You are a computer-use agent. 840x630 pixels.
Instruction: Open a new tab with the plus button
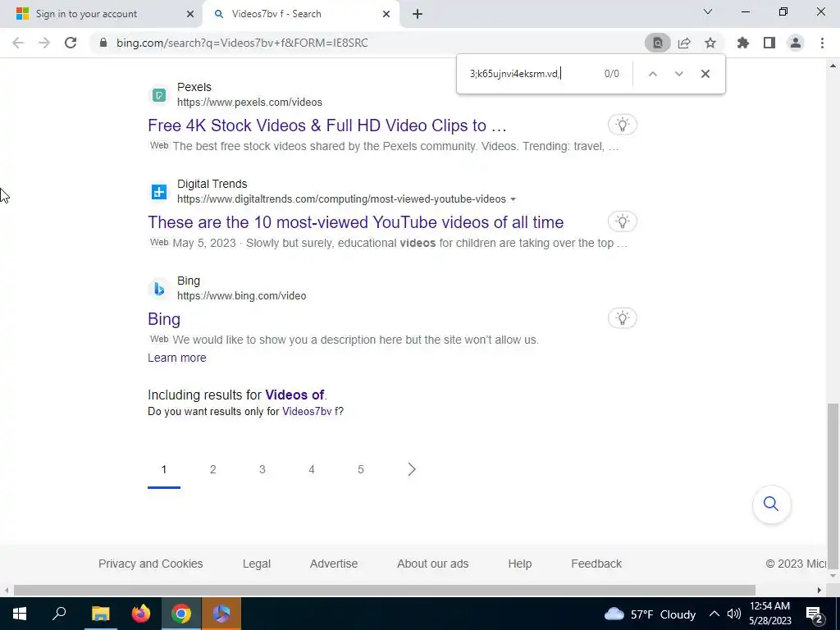click(418, 14)
